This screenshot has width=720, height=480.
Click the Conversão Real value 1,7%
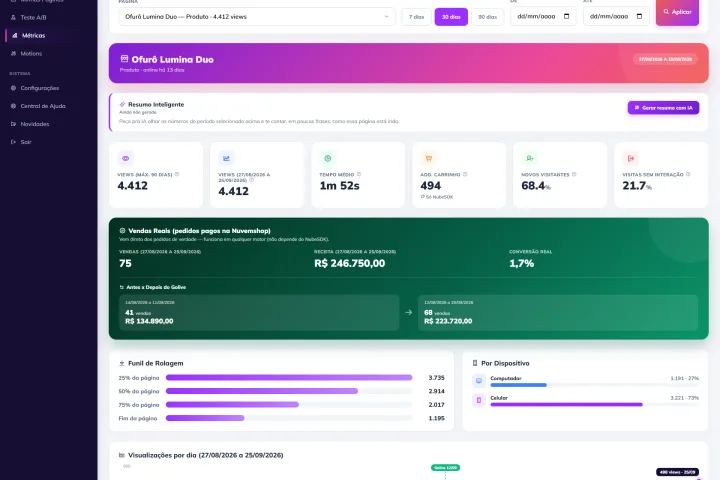(x=522, y=263)
